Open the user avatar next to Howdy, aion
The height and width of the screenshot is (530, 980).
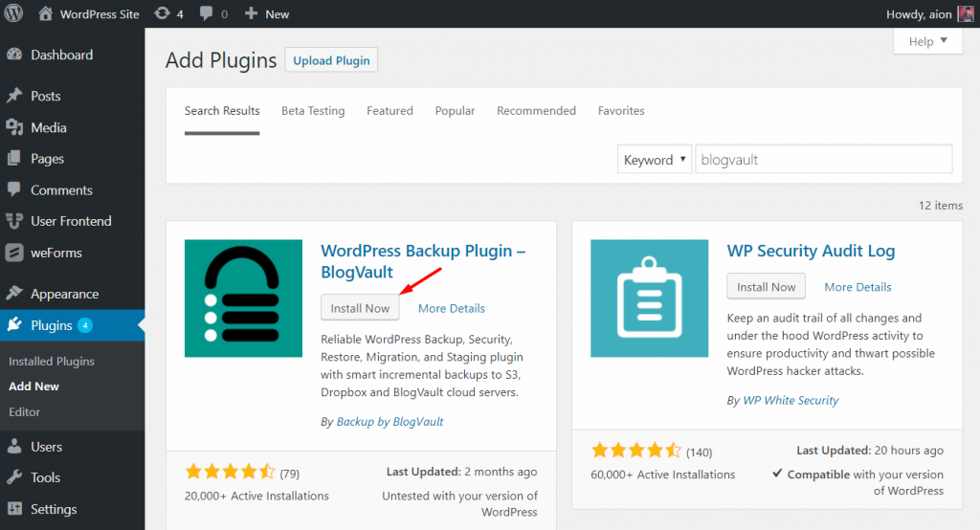[x=966, y=13]
